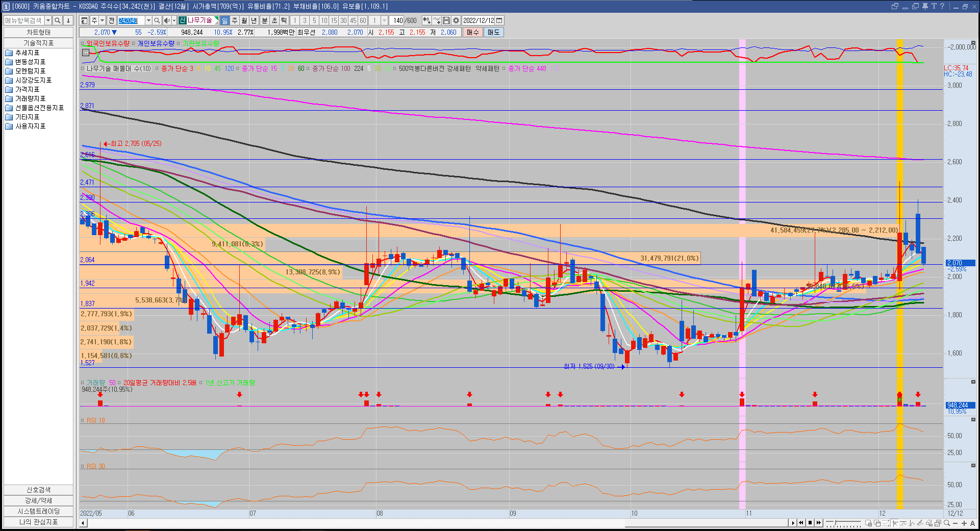Screen dimensions: 980x531
Task: Select the tick (틱) period toggle
Action: click(284, 20)
